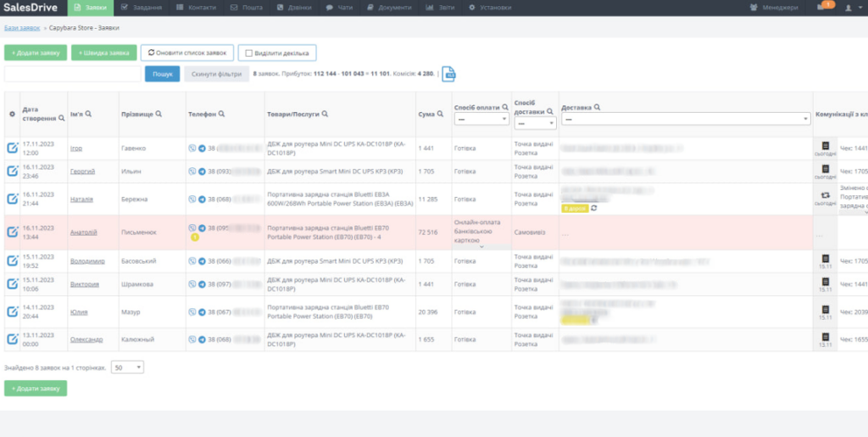Click search icon beside Сума column header
The image size is (868, 437).
coord(441,114)
